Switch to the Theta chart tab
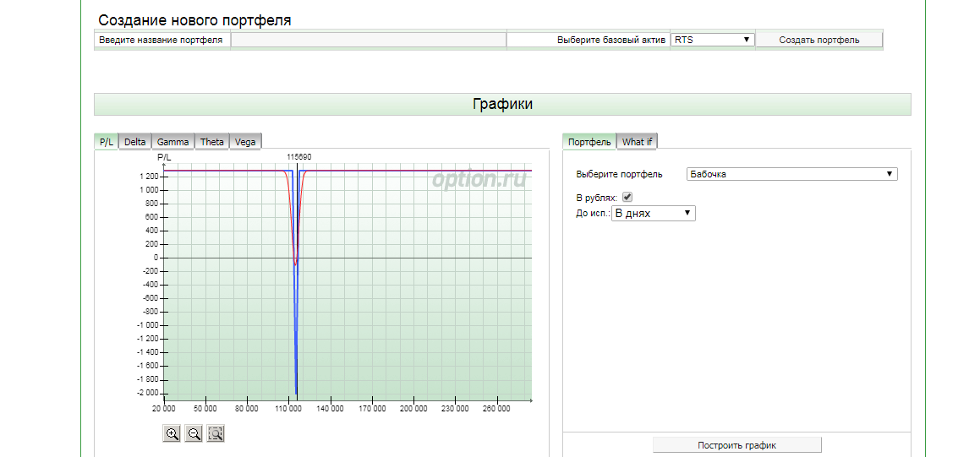 (x=212, y=142)
